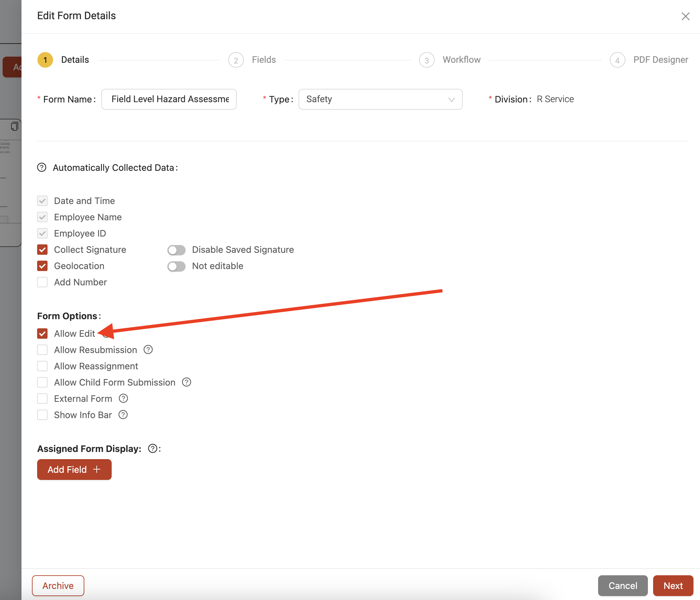
Task: Open the Type dropdown showing Safety
Action: 380,99
